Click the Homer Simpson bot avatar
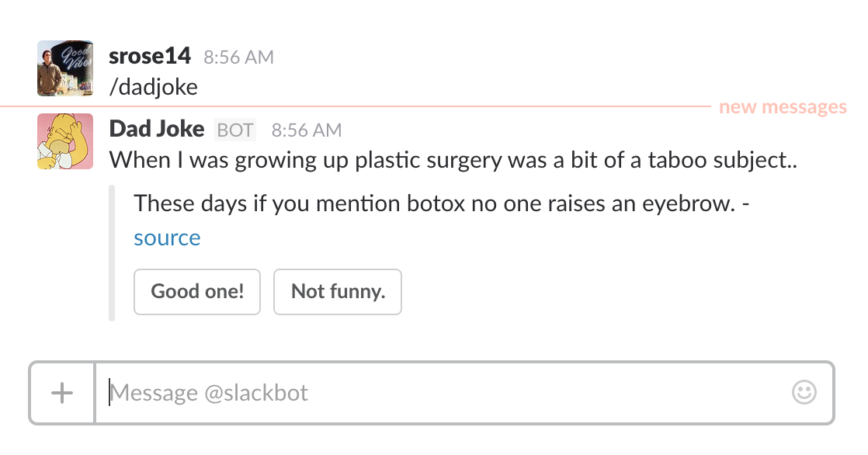Screen dimensions: 868x455 click(x=65, y=141)
